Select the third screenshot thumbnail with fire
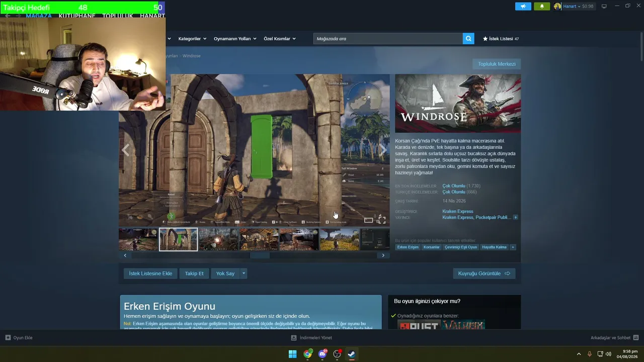The width and height of the screenshot is (644, 362). (x=218, y=239)
